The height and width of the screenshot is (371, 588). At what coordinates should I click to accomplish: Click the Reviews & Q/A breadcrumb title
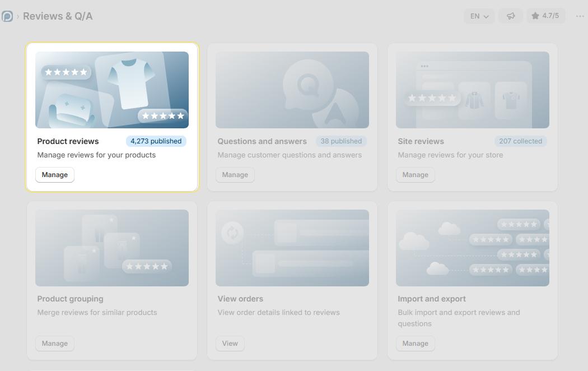point(58,16)
